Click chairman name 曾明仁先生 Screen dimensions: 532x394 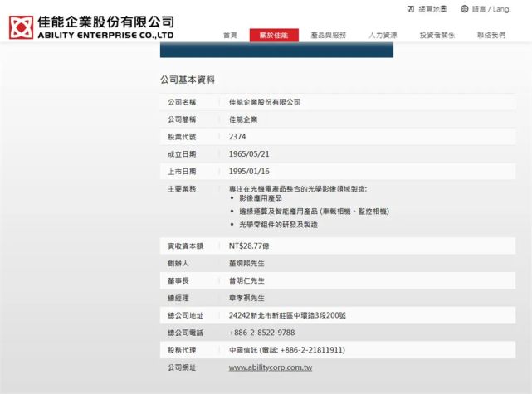click(x=246, y=280)
